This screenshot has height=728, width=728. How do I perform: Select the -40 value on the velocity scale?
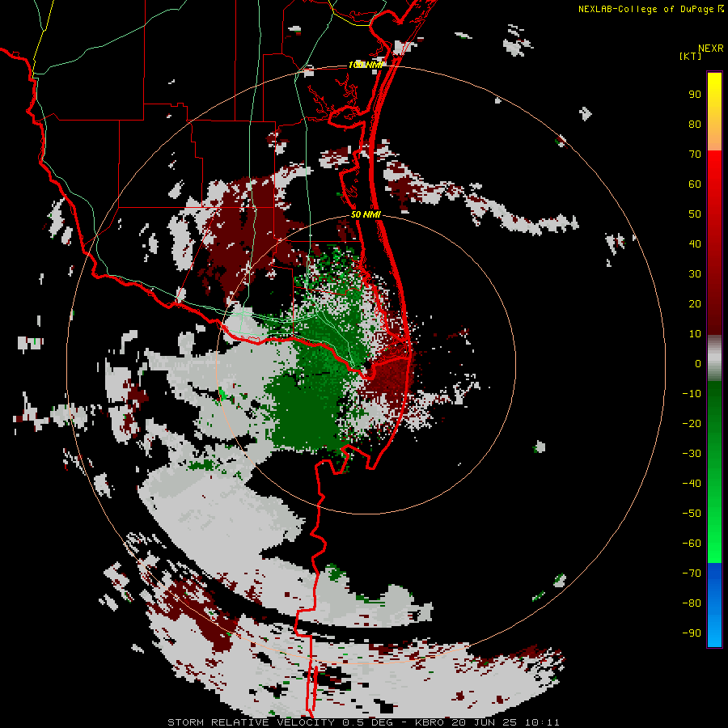click(692, 484)
